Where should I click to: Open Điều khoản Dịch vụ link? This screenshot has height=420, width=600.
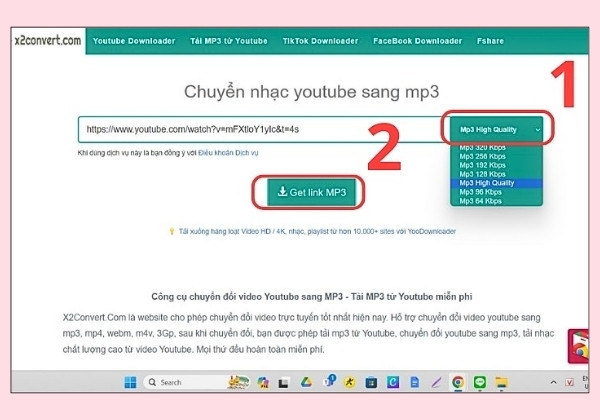point(228,153)
